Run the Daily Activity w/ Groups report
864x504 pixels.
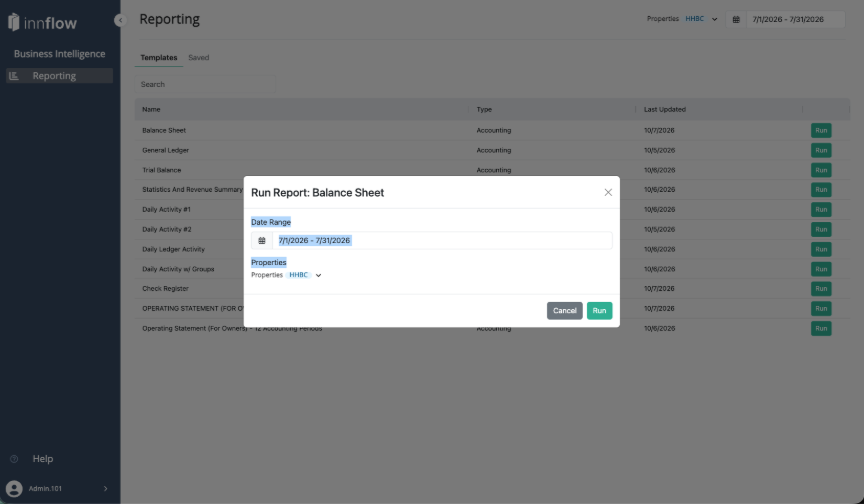(x=821, y=269)
